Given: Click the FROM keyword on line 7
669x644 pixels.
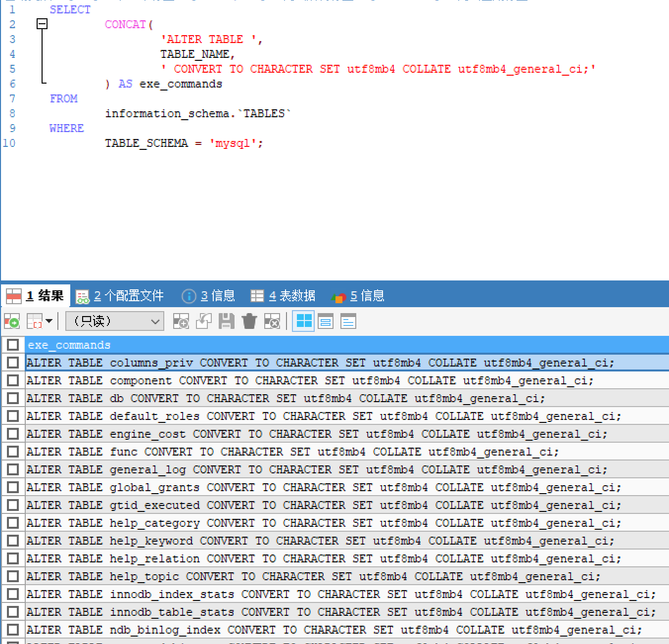Looking at the screenshot, I should (63, 98).
